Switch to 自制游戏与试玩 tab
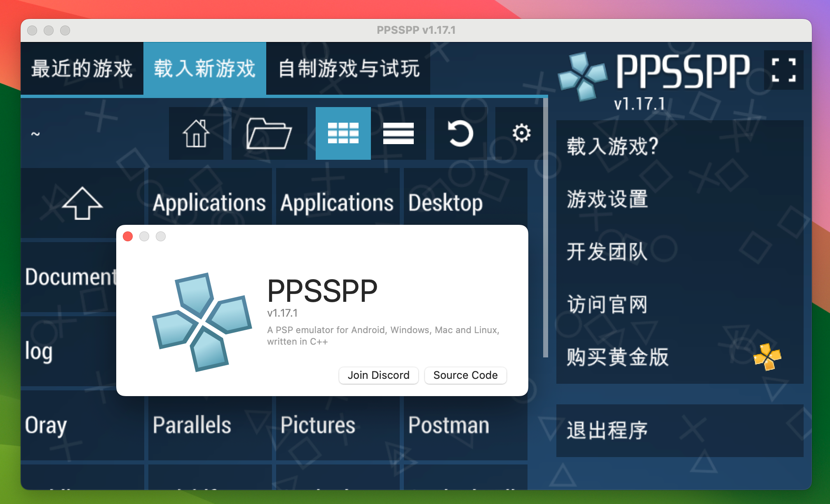This screenshot has width=830, height=504. (349, 69)
